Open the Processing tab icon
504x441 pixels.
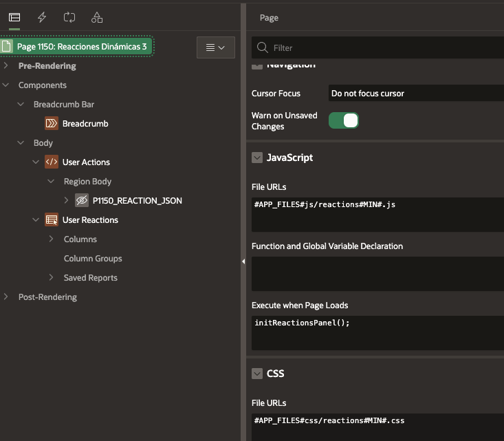tap(69, 17)
